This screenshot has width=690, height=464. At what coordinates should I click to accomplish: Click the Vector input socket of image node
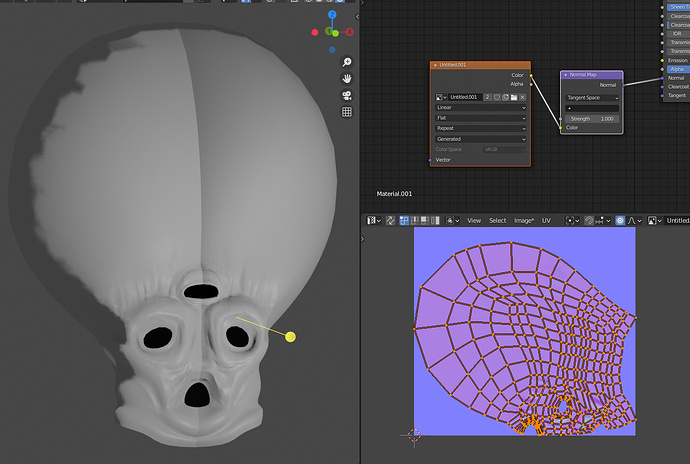tap(430, 160)
